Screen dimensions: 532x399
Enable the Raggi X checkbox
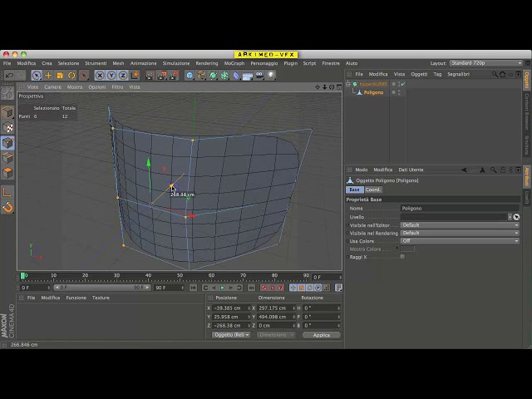pyautogui.click(x=402, y=257)
